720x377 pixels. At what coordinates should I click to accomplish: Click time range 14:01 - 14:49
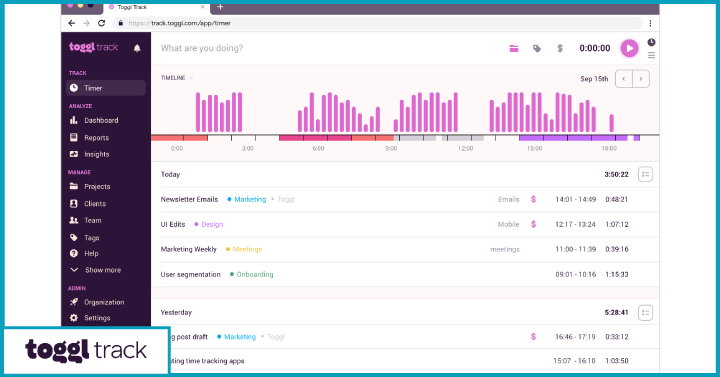575,199
